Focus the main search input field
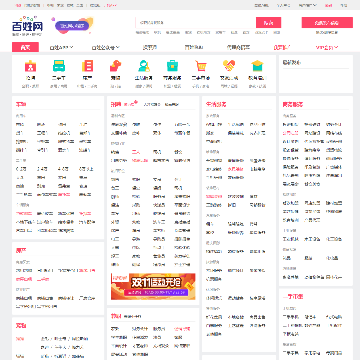 [196, 23]
